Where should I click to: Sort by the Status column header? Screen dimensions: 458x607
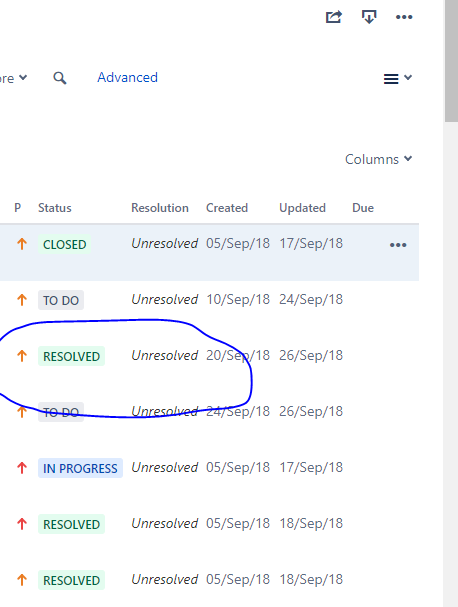pos(55,208)
